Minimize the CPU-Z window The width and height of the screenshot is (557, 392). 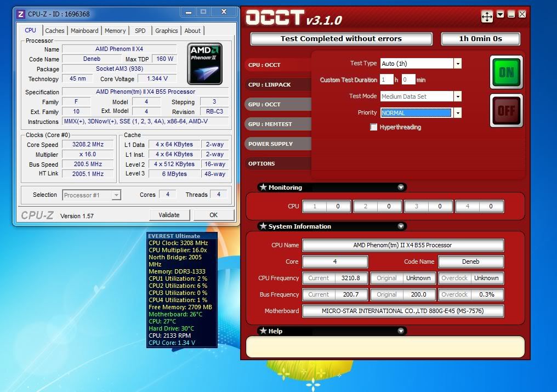tap(189, 12)
